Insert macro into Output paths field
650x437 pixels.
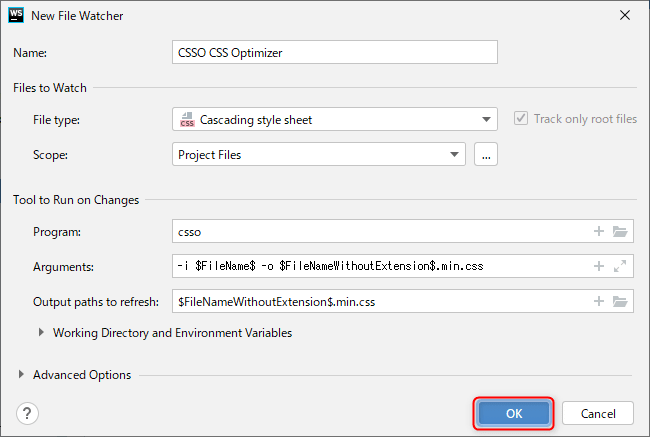(599, 301)
